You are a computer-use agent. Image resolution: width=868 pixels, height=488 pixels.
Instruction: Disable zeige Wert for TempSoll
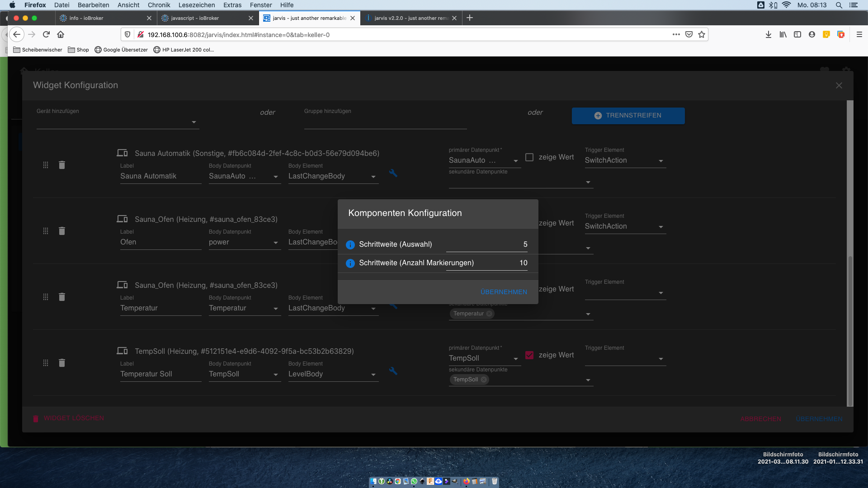529,355
